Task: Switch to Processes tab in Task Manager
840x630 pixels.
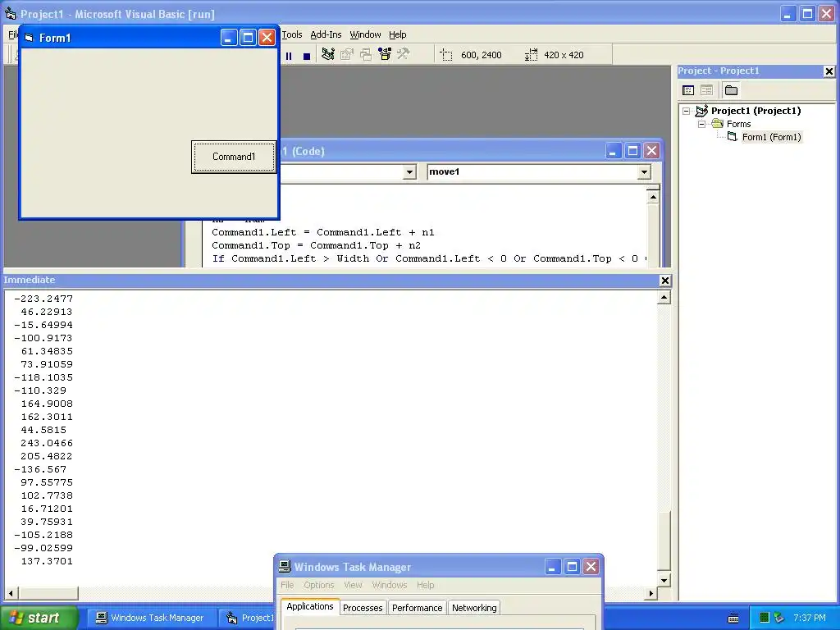Action: (x=363, y=608)
